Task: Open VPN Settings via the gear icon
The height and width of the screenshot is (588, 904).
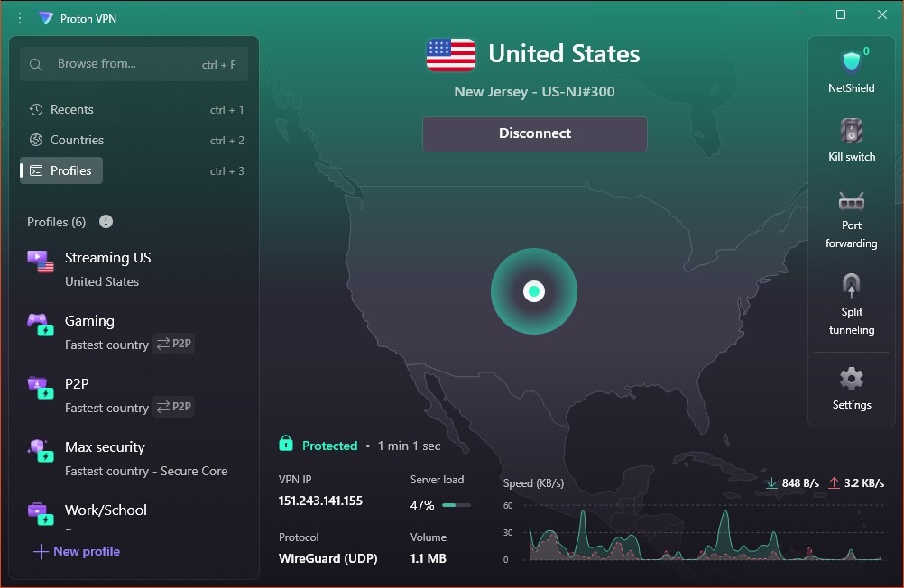Action: coord(851,388)
